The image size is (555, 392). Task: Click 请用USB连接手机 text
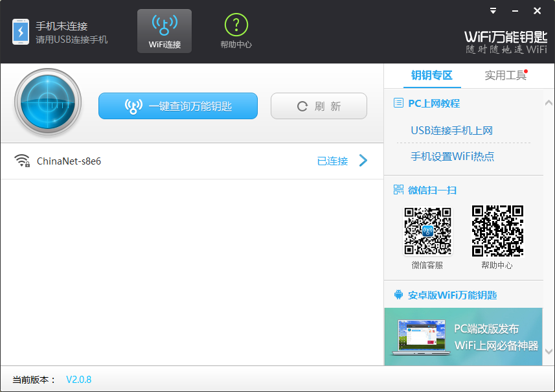(x=71, y=40)
